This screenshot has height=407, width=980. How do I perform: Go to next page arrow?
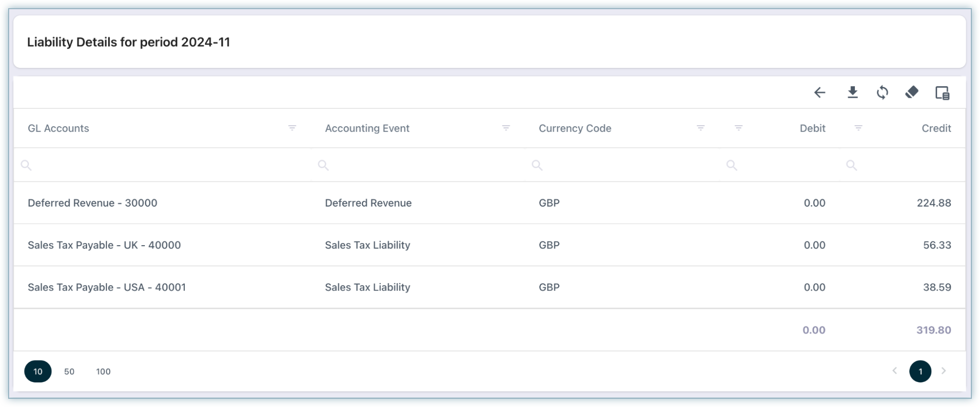pos(943,371)
